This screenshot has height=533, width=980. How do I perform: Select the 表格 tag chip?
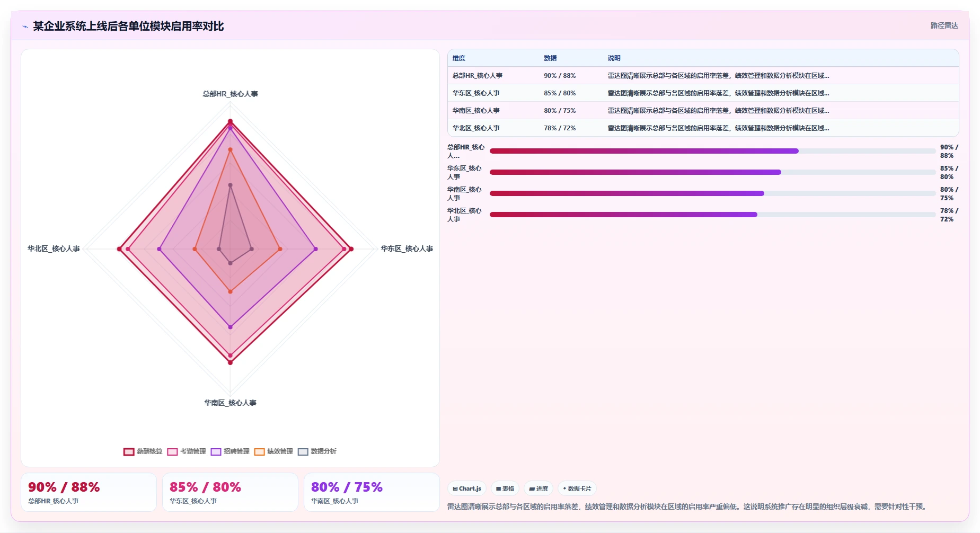(505, 488)
